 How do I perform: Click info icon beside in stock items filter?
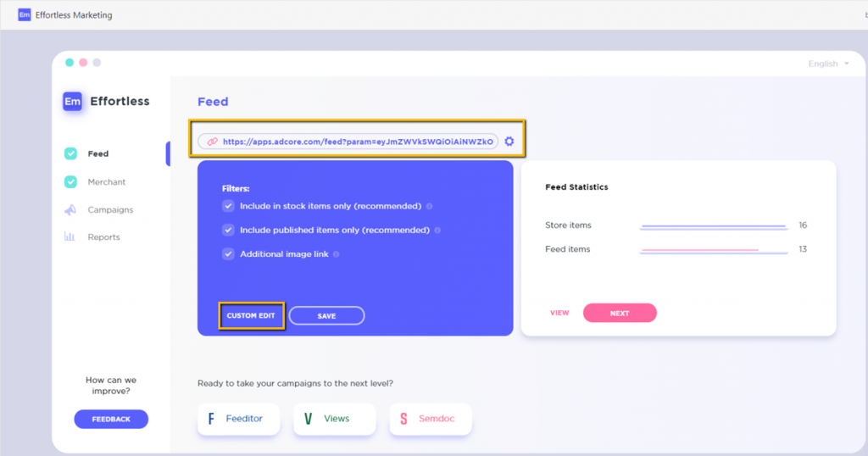pos(429,206)
